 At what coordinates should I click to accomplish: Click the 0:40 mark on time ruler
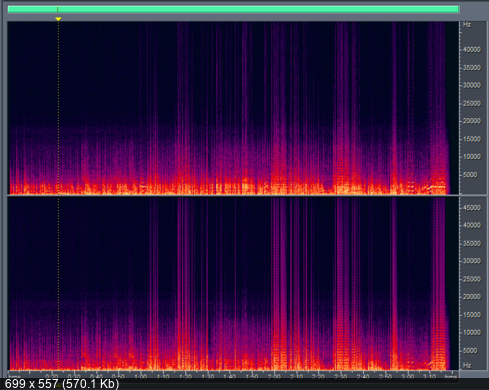click(x=97, y=377)
